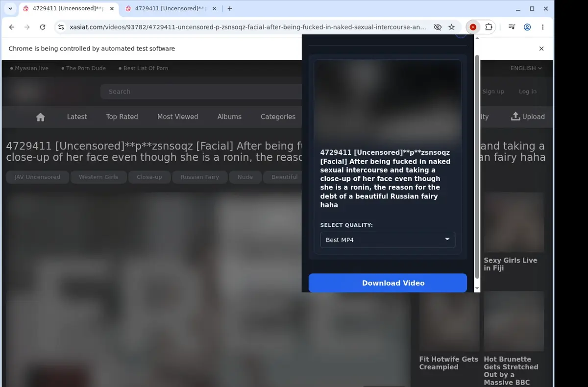Focus the address bar URL
588x387 pixels.
tap(248, 27)
